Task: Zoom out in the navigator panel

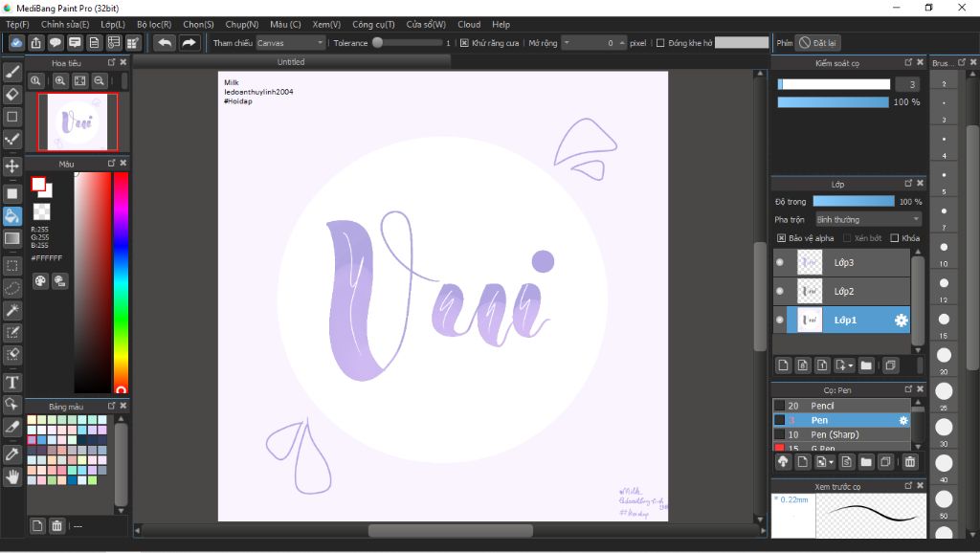Action: (99, 80)
